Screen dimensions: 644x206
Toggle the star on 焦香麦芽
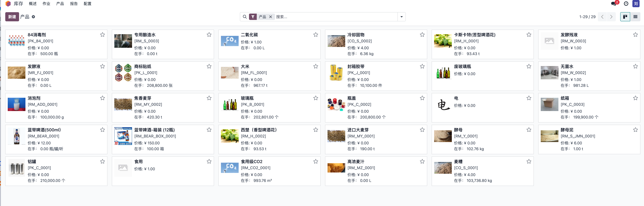coord(209,98)
